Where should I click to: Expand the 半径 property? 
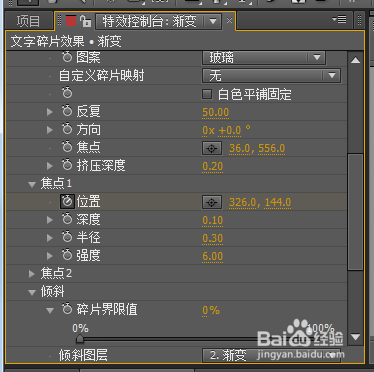pos(50,238)
